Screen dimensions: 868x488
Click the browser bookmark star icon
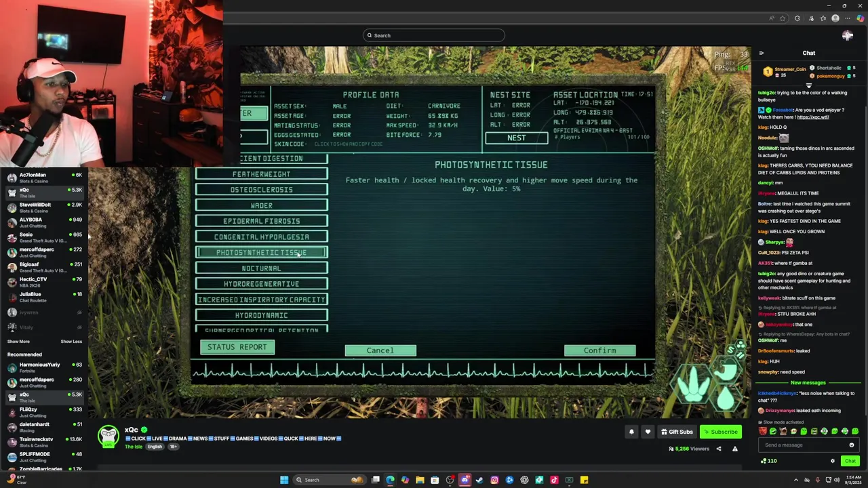tap(783, 18)
